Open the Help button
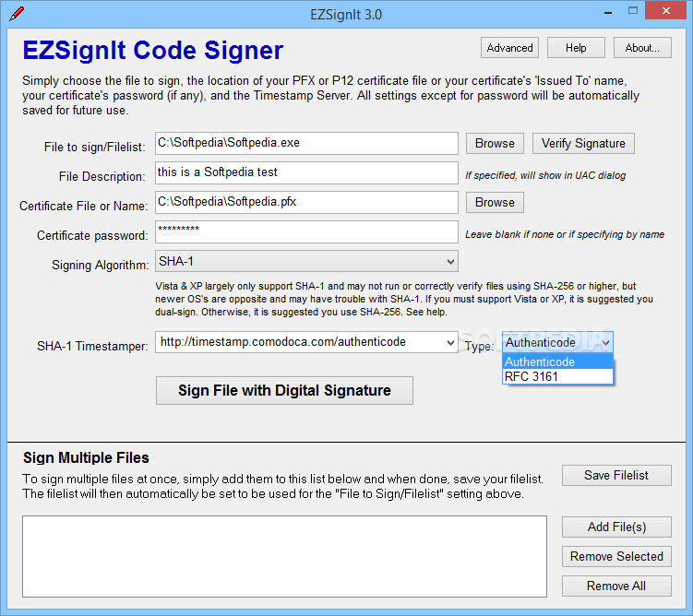 click(576, 48)
